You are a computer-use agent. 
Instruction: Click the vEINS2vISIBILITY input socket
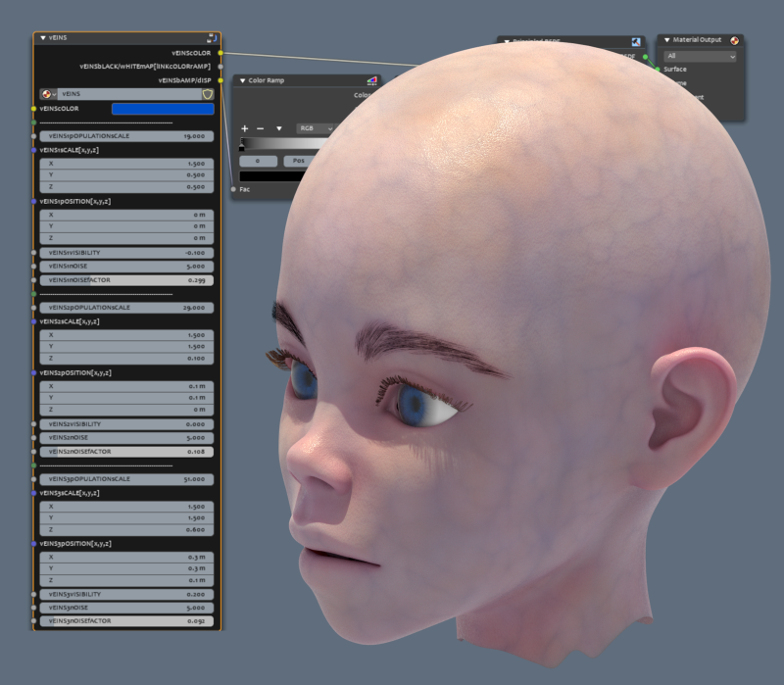coord(33,424)
